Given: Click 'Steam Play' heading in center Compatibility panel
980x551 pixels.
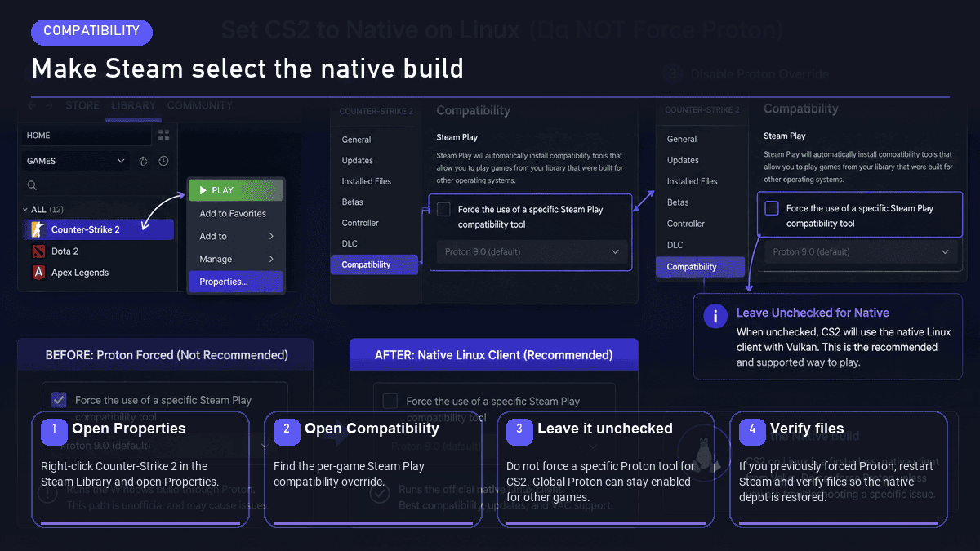Looking at the screenshot, I should (x=457, y=137).
